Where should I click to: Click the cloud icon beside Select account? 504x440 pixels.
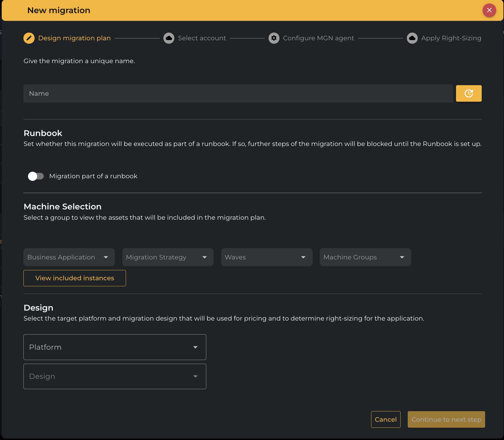coord(169,38)
